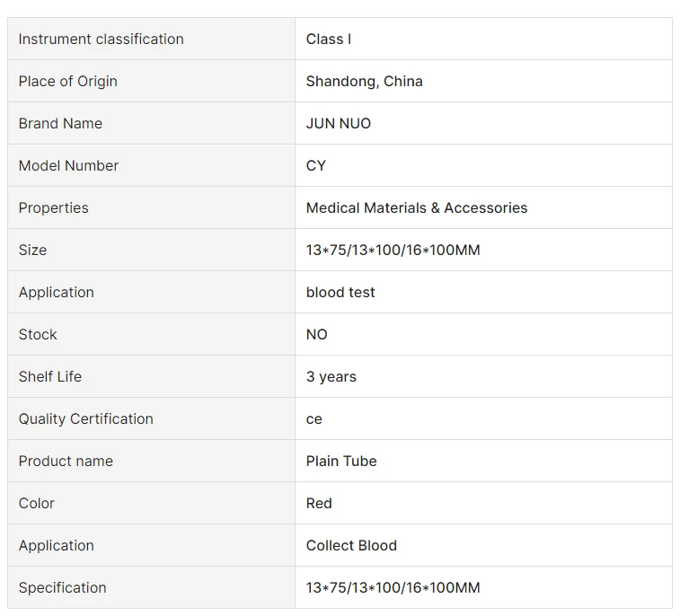Click the Stock row label
Screen dimensions: 689x616
coord(38,334)
